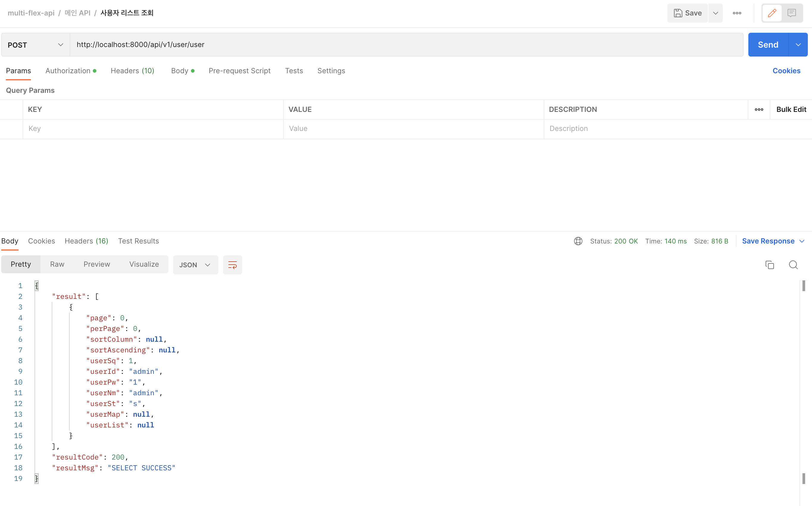The image size is (812, 506).
Task: Switch response view to Raw
Action: [x=57, y=264]
